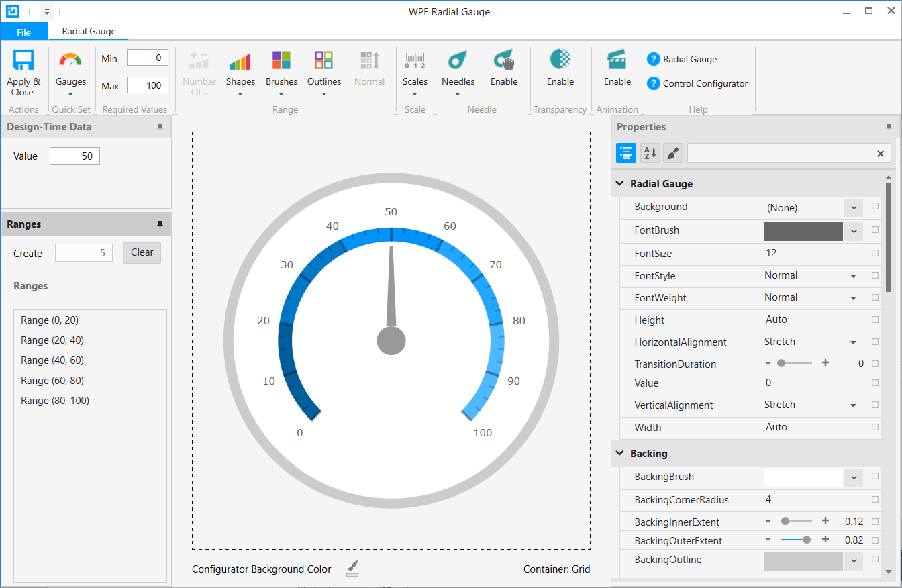Image resolution: width=902 pixels, height=588 pixels.
Task: Toggle the BackingBrush property marker square
Action: click(x=875, y=476)
